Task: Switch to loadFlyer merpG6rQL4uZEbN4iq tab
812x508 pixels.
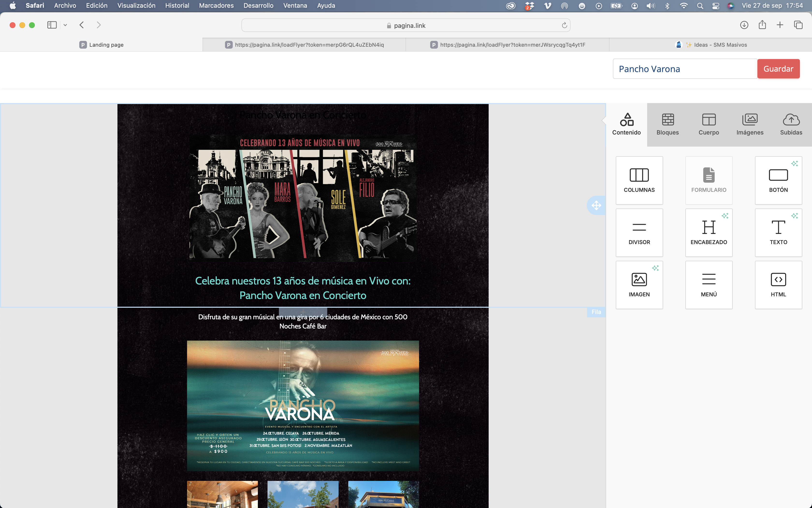Action: coord(304,45)
